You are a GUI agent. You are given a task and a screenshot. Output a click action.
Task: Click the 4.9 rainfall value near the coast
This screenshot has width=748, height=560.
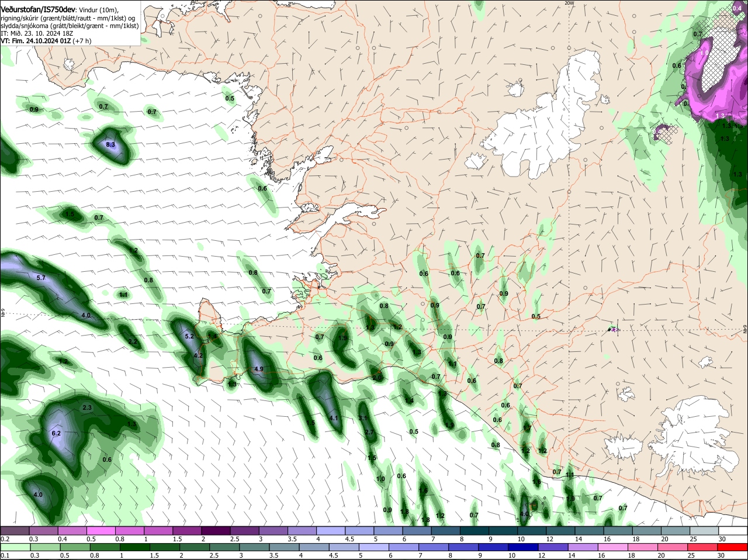(x=259, y=369)
